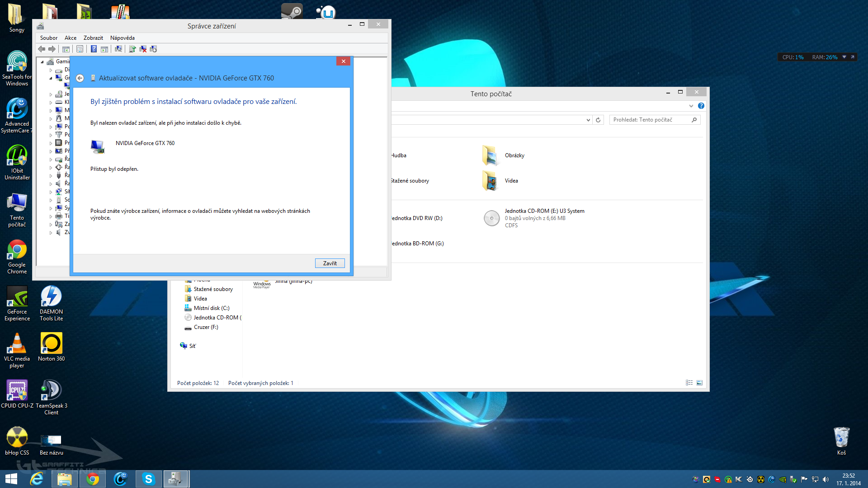868x488 pixels.
Task: Expand address bar history dropdown
Action: pos(588,120)
